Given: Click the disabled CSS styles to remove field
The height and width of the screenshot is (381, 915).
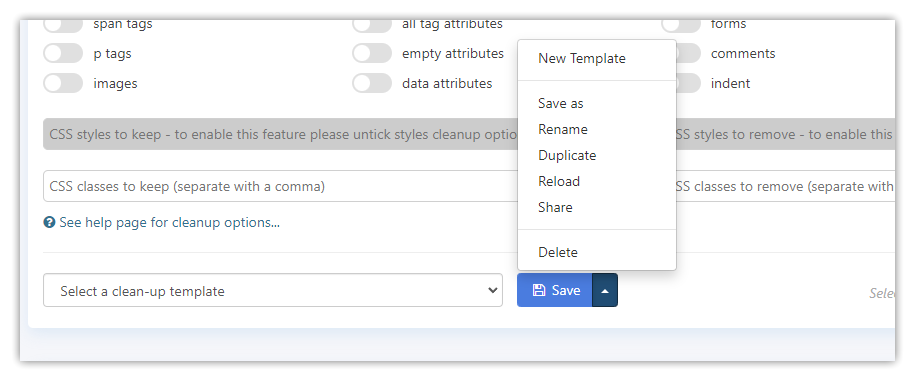Looking at the screenshot, I should 785,134.
